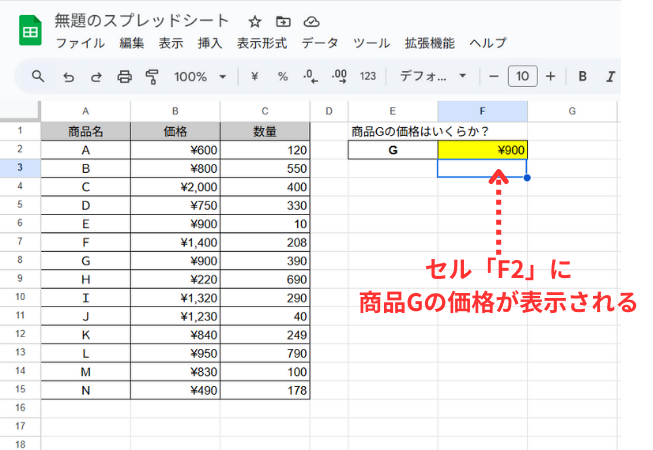Select the paint format roller icon

(153, 76)
